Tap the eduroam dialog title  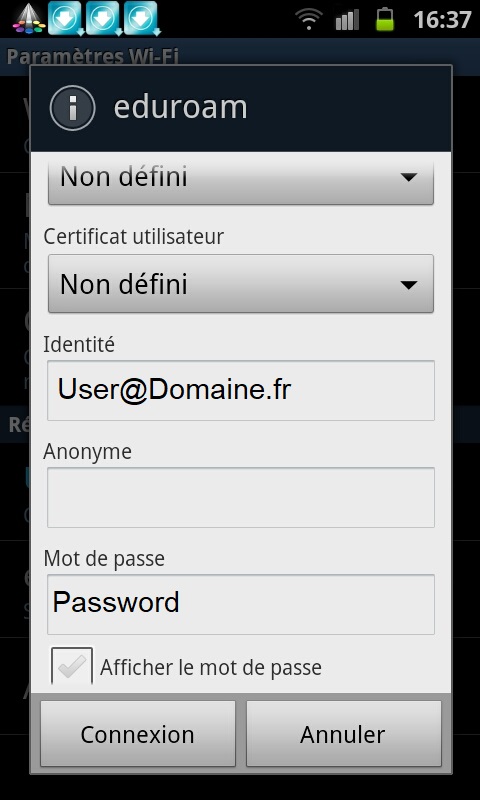click(x=180, y=108)
